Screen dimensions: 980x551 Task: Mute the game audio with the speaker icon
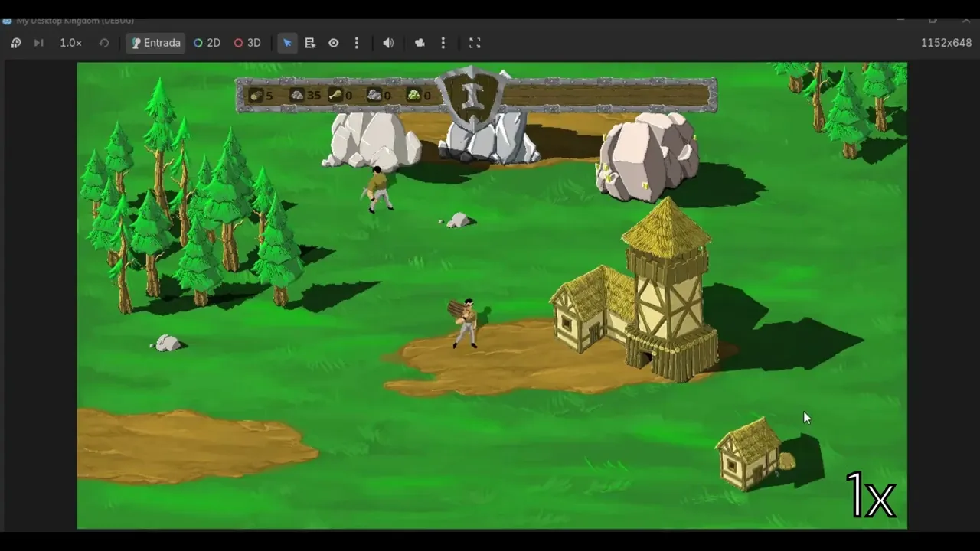pos(388,43)
